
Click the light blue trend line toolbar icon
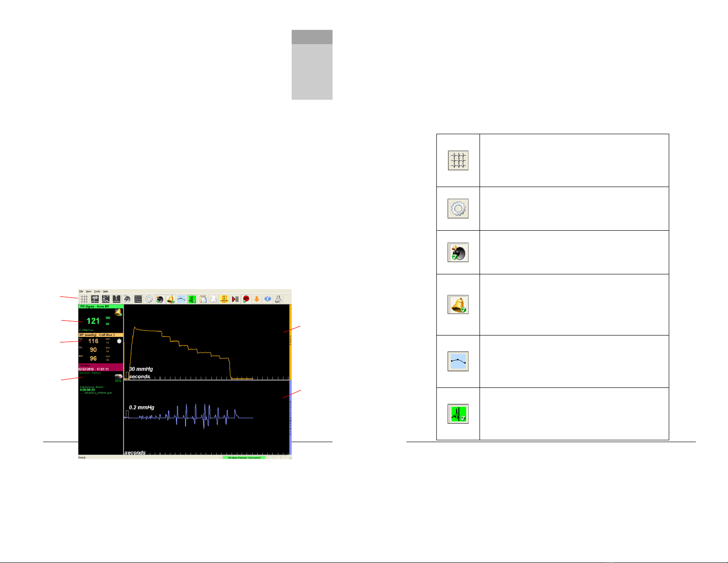[x=181, y=299]
